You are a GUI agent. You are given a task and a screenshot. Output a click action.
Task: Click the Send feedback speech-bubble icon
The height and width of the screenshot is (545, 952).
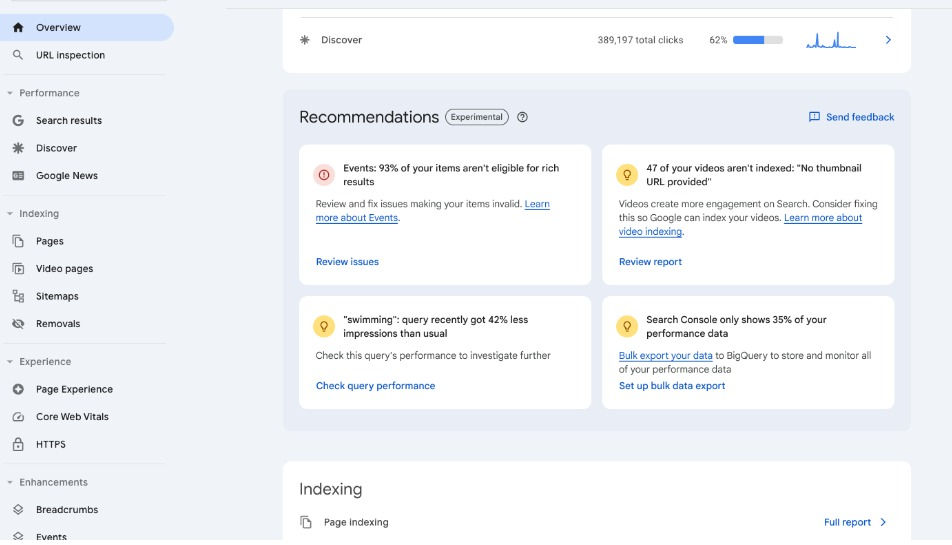[x=814, y=117]
